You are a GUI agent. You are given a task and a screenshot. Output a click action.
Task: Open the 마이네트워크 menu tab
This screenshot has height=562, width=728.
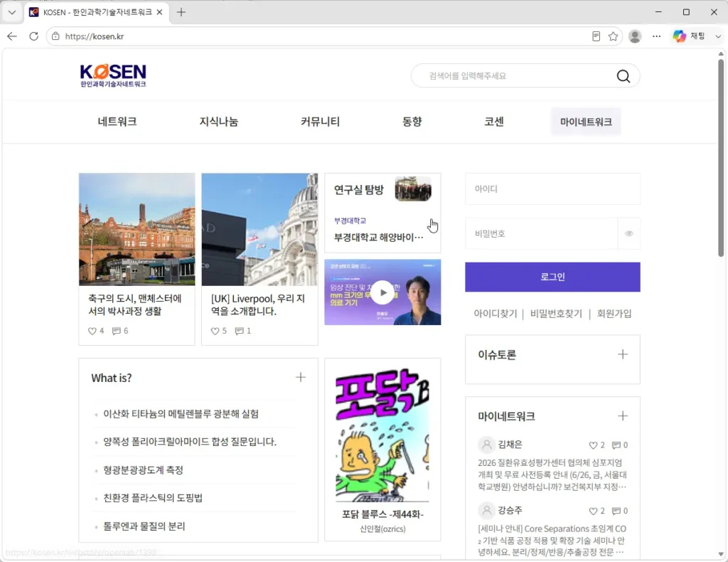pos(586,122)
